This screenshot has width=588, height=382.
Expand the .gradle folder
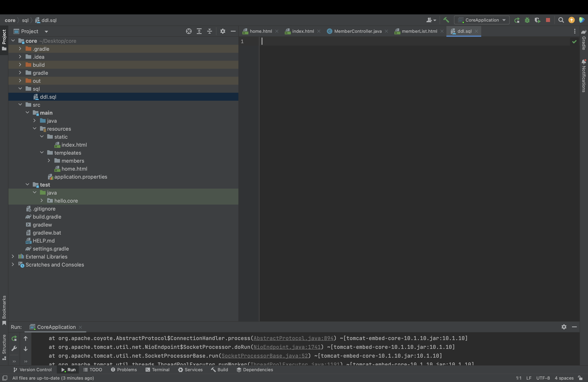pyautogui.click(x=20, y=49)
